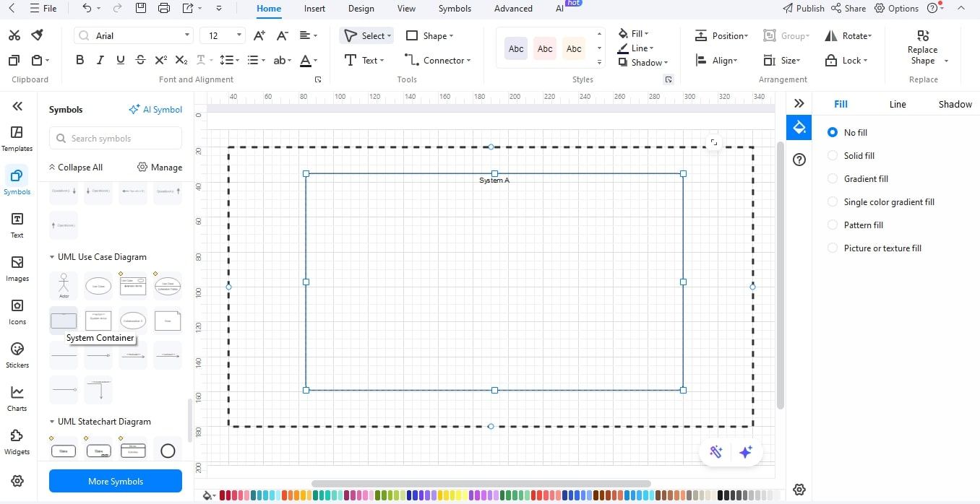The width and height of the screenshot is (980, 504).
Task: Increase font size with A+ icon
Action: pyautogui.click(x=259, y=35)
